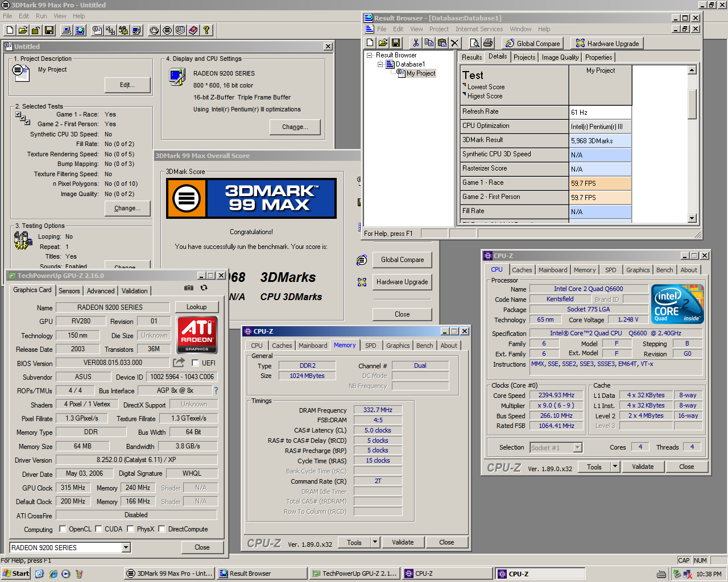Open Tools dropdown arrow in CPU-Z CPU window
The image size is (728, 582).
point(615,467)
